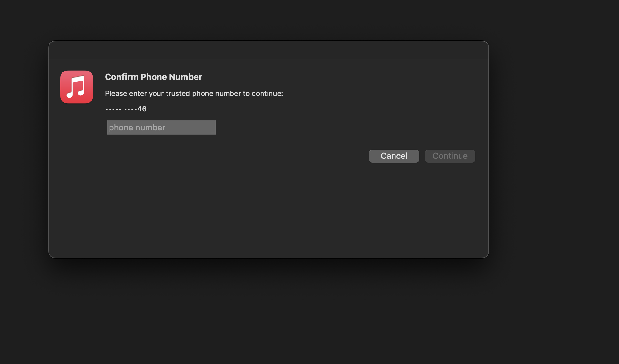Viewport: 619px width, 364px height.
Task: Click the trusted phone number instruction text
Action: pyautogui.click(x=194, y=94)
